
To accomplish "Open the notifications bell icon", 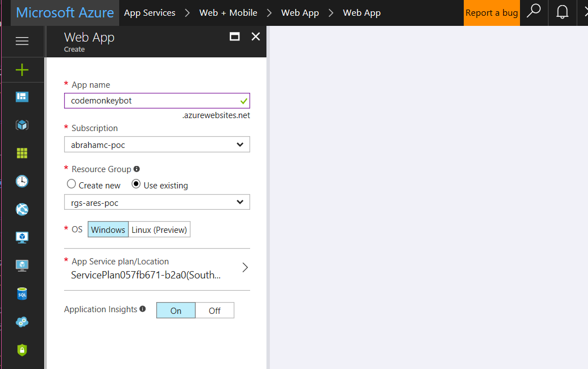I will tap(562, 12).
